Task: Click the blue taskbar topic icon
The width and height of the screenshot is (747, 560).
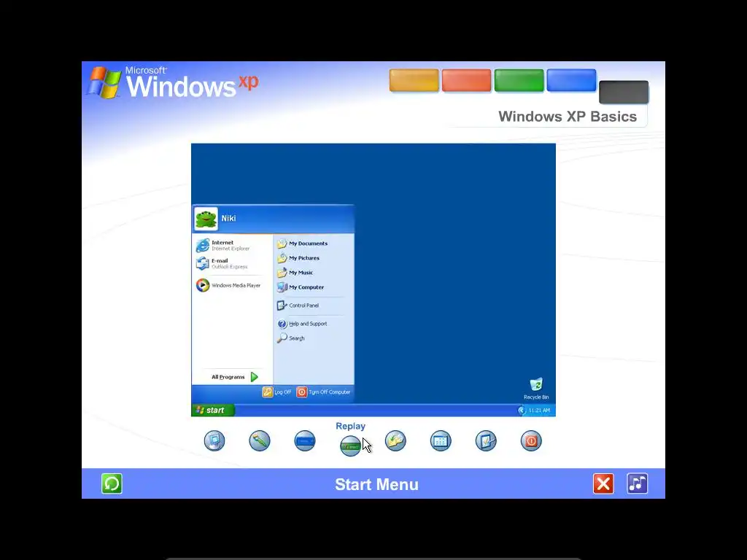Action: click(x=305, y=440)
